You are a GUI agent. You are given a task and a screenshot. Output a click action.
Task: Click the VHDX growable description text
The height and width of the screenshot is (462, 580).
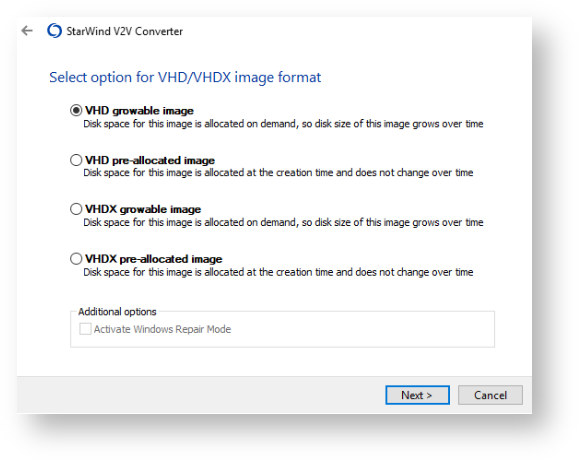click(283, 222)
